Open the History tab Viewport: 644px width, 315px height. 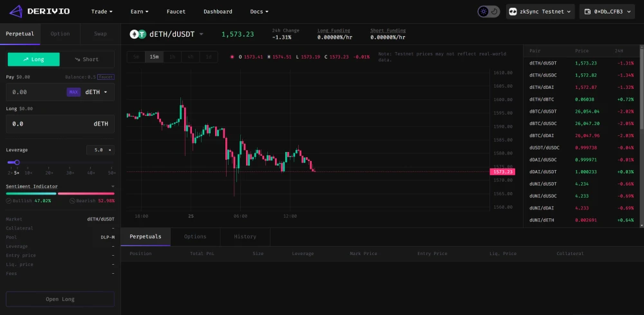[x=245, y=236]
